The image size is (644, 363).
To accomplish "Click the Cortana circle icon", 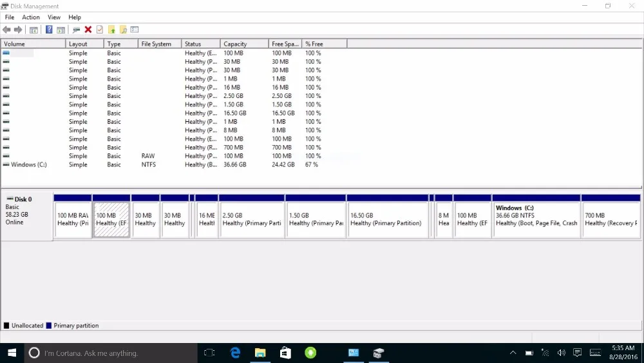I will 34,353.
